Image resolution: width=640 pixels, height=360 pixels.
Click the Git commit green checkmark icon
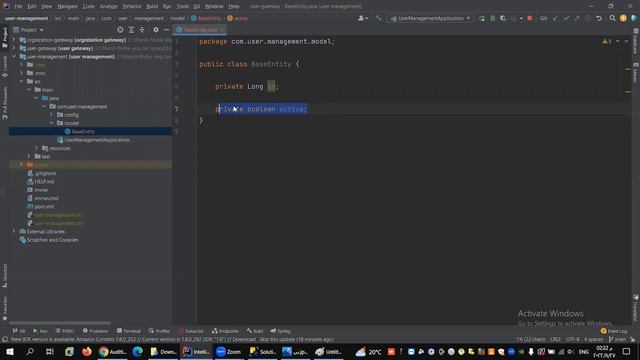tap(566, 18)
